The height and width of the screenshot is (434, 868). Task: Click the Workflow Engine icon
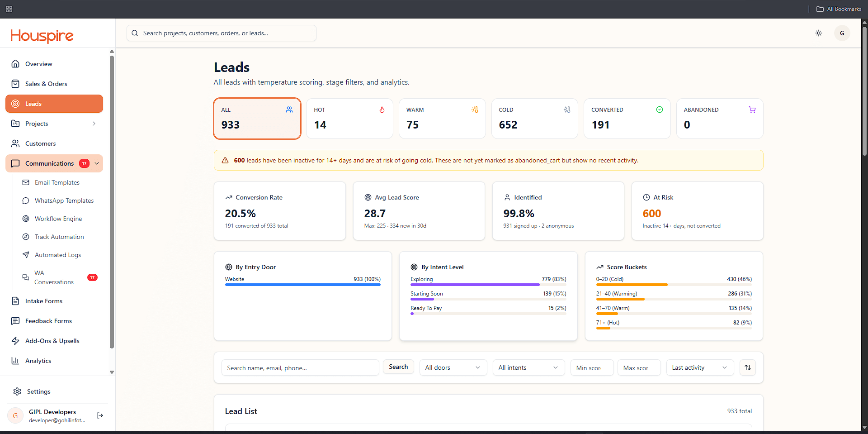(x=26, y=219)
